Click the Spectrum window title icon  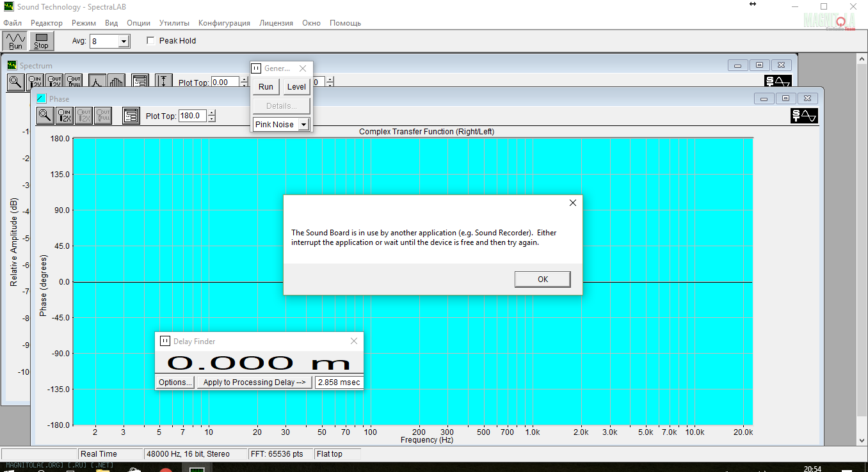(12, 65)
